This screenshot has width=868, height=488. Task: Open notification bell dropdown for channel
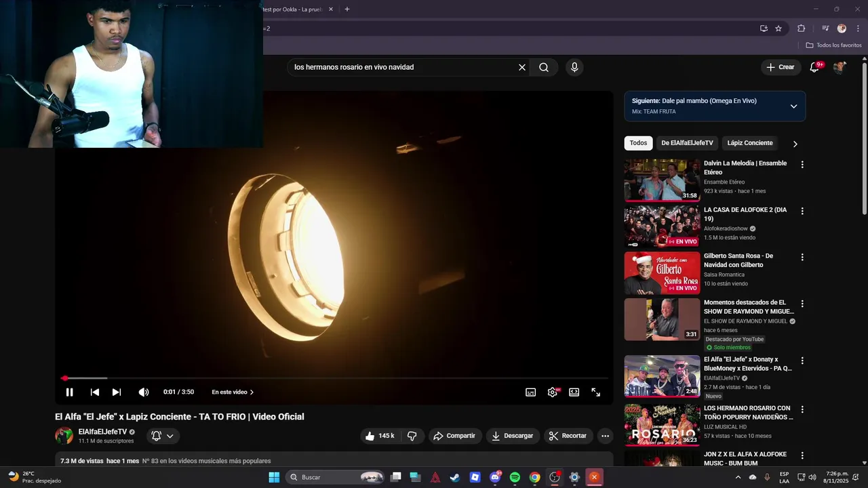[163, 436]
